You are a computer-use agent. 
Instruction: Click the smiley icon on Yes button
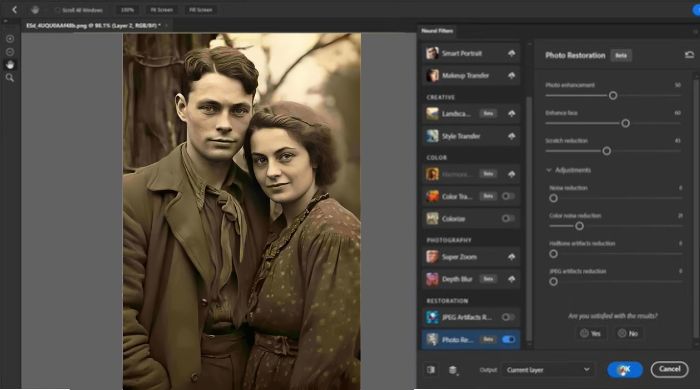coord(584,333)
